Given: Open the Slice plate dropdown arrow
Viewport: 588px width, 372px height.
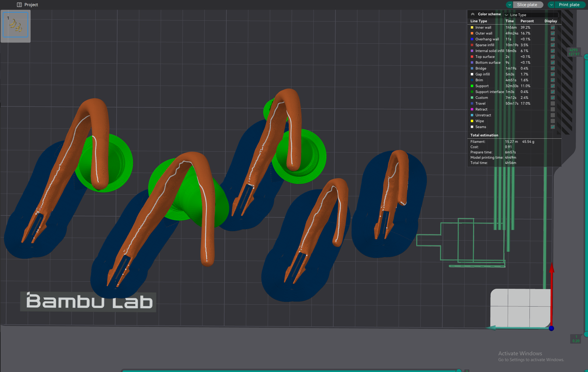Looking at the screenshot, I should [509, 5].
